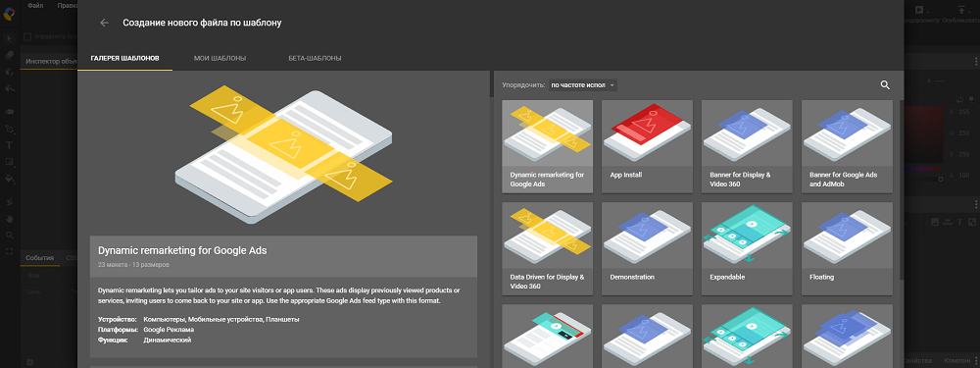Select the CSS tab next to События
The height and width of the screenshot is (368, 980).
71,258
